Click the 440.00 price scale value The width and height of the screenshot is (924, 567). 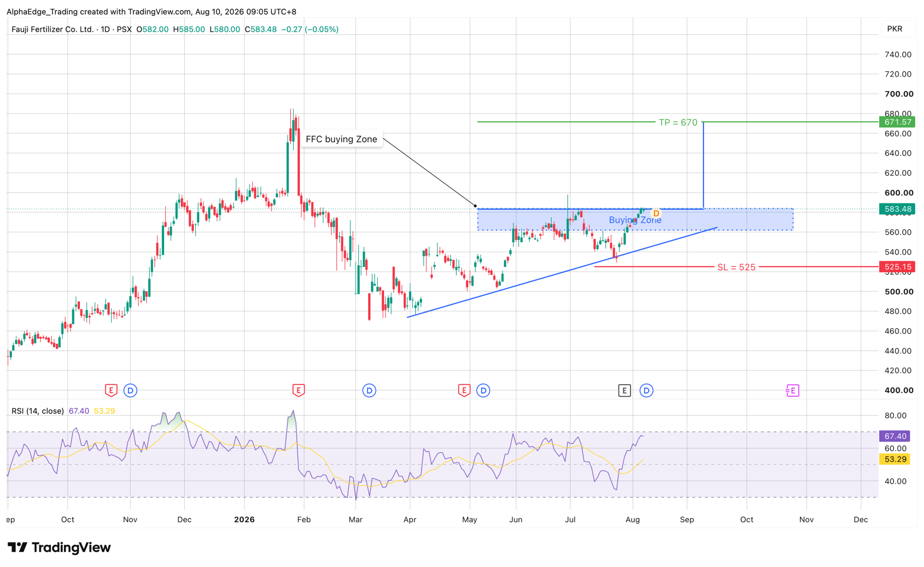click(898, 351)
